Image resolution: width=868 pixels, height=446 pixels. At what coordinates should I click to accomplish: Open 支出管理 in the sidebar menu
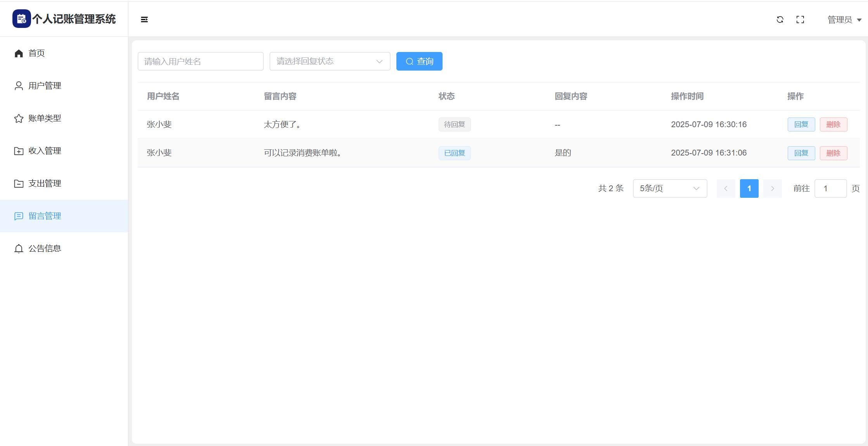tap(45, 183)
